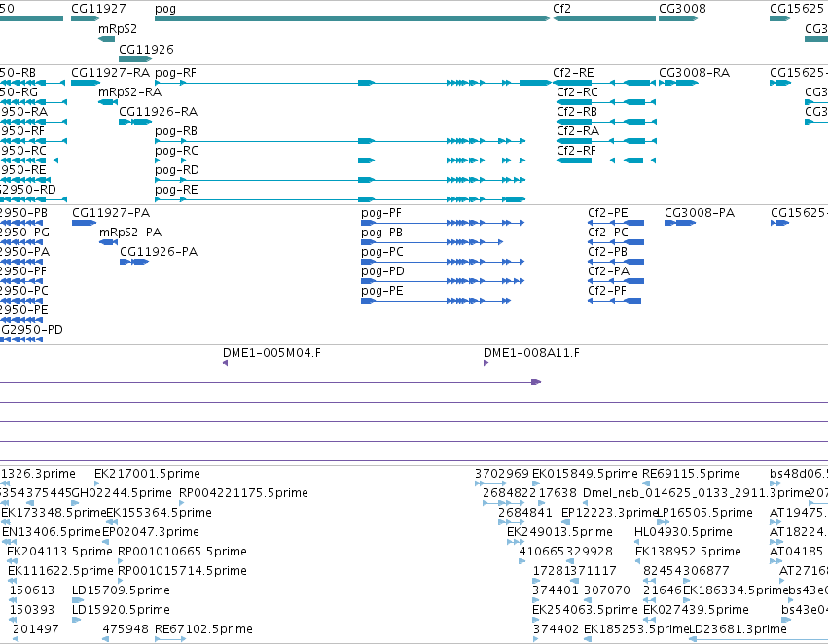Open the CG11926 gene feature
The width and height of the screenshot is (828, 644).
(x=135, y=59)
